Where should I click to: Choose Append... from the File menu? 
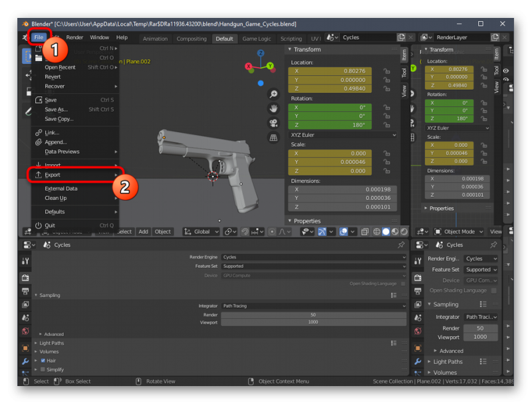tap(75, 142)
